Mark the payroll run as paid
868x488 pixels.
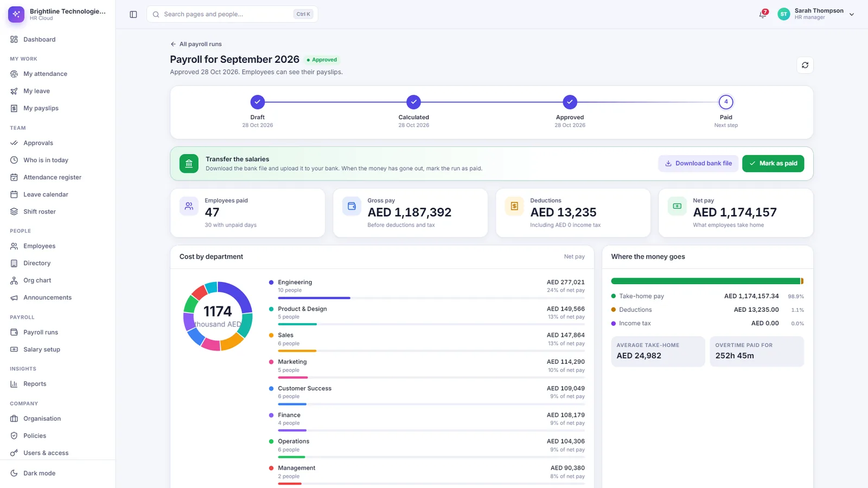coord(773,163)
